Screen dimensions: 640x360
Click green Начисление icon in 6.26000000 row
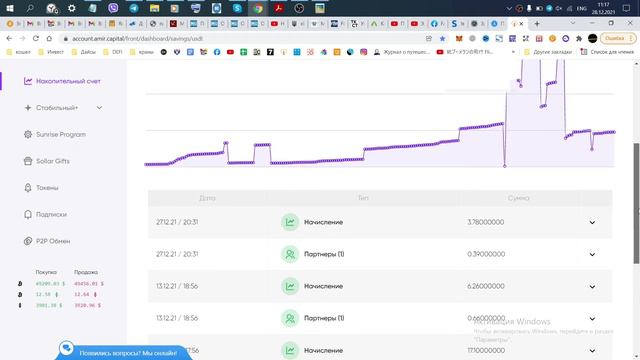coord(290,286)
